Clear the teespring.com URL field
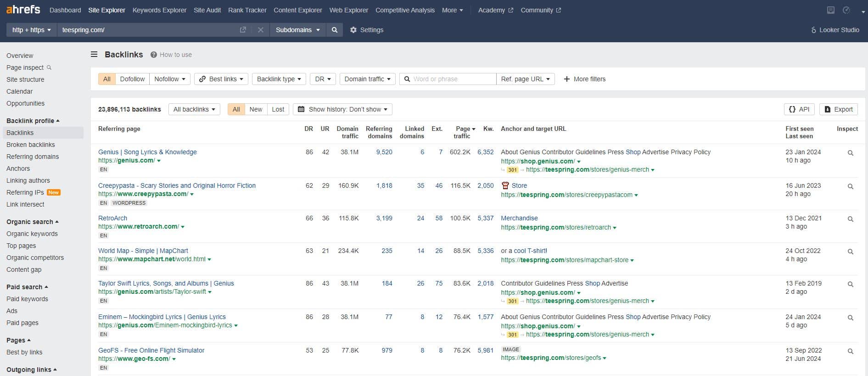The width and height of the screenshot is (868, 376). [260, 30]
